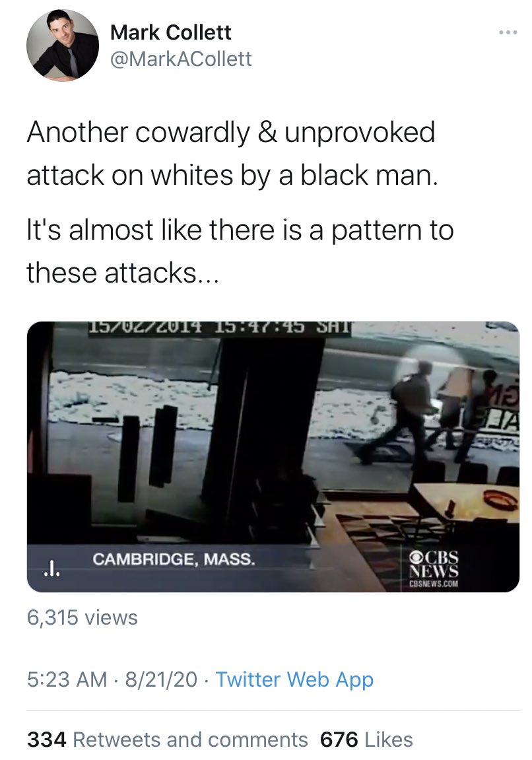
Task: Open the Mark Collett display name
Action: [170, 32]
